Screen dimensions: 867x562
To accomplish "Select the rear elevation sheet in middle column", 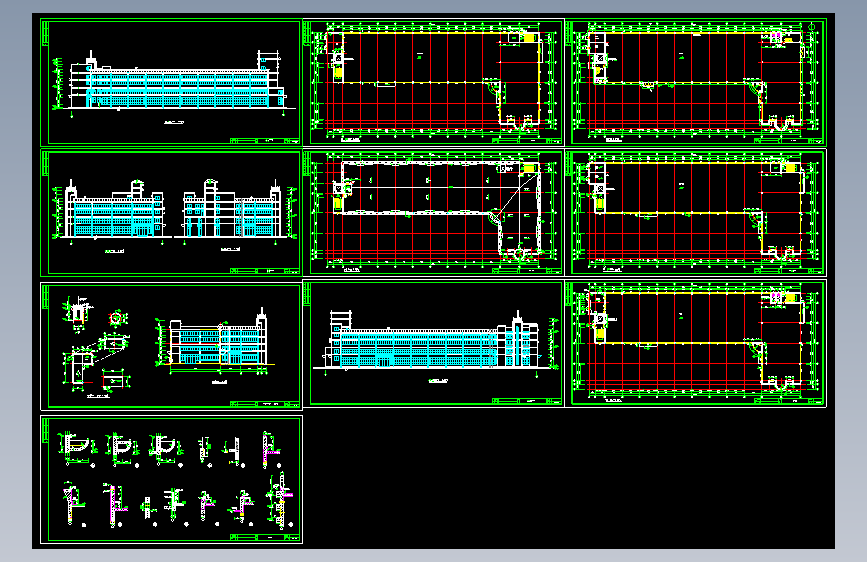I will point(433,344).
